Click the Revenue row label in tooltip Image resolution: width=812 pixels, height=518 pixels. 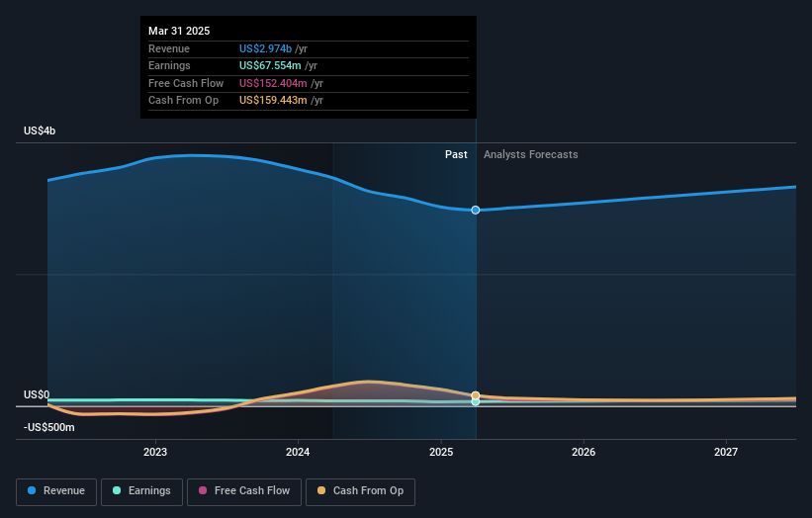[x=169, y=48]
